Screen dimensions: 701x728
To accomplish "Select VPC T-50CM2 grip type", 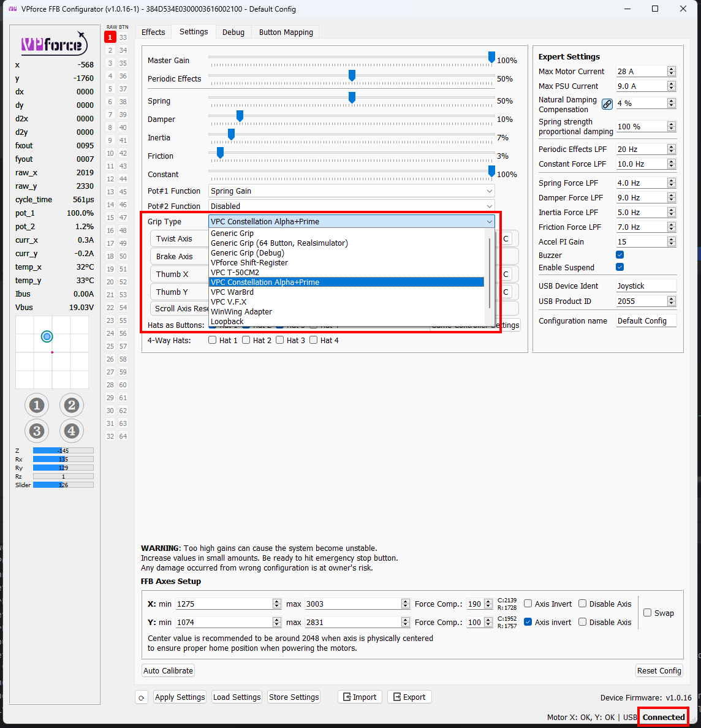I will [x=346, y=273].
